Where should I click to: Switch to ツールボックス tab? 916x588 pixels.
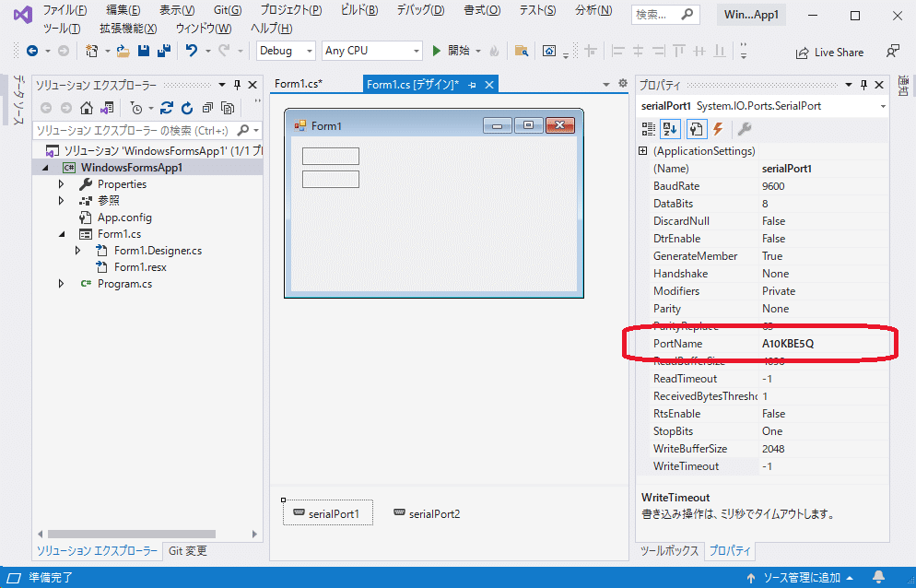click(669, 550)
